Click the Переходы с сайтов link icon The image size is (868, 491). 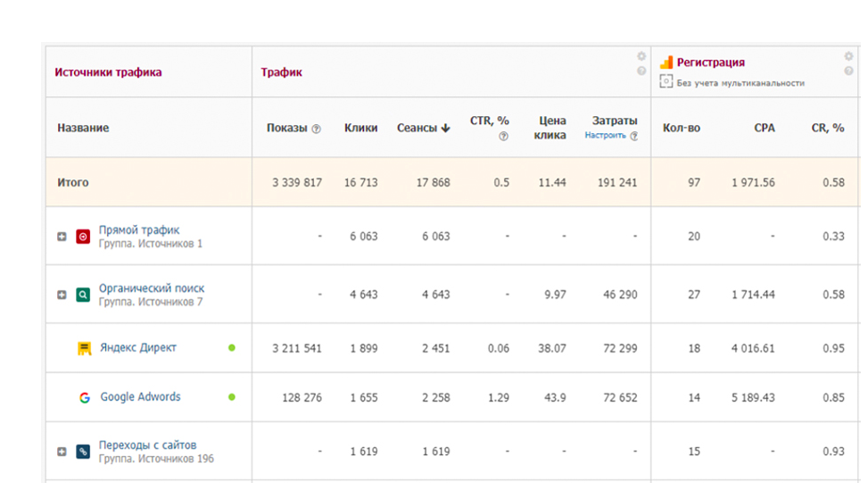[83, 452]
